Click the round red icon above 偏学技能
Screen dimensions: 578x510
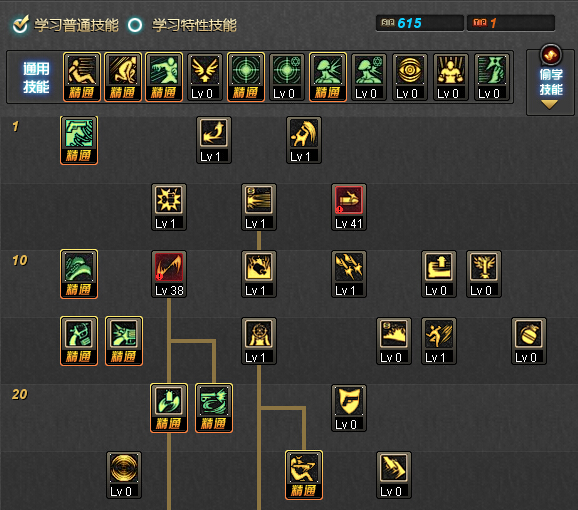(551, 55)
